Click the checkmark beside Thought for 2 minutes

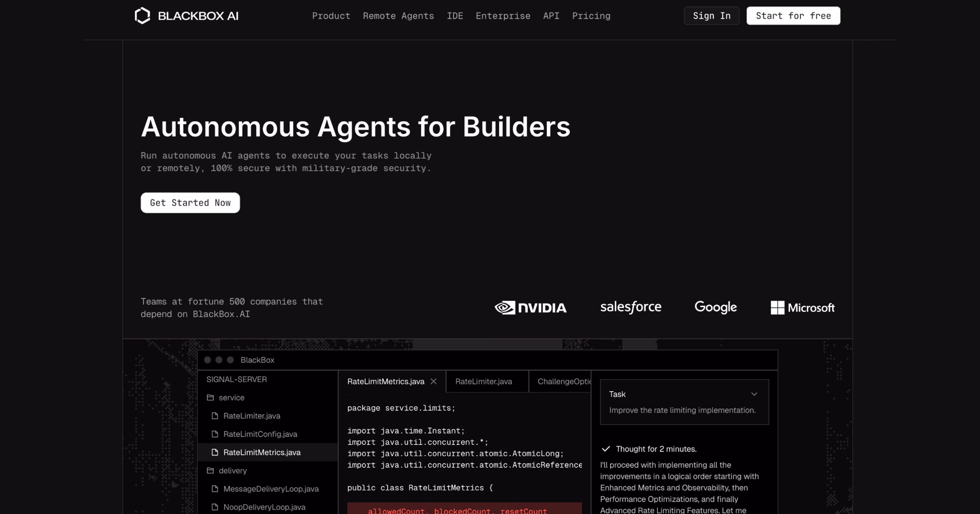coord(606,449)
